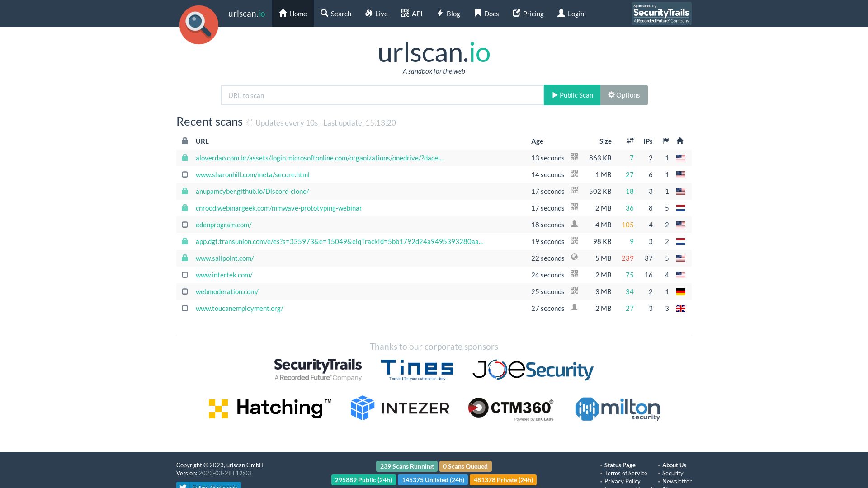The image size is (868, 488).
Task: Click the urlscan magnifier logo
Action: 199,25
